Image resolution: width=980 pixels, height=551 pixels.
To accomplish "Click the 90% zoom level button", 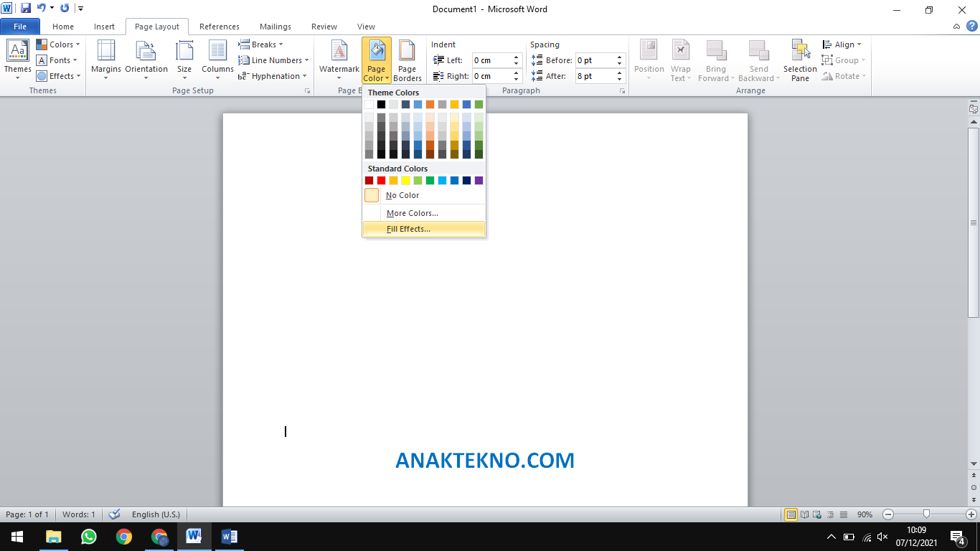I will 864,514.
